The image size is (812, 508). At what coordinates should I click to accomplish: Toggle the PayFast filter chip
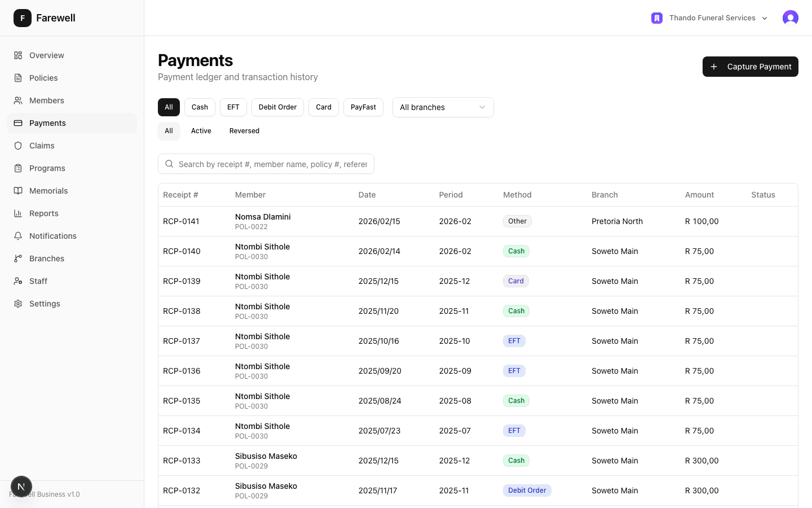click(x=363, y=107)
